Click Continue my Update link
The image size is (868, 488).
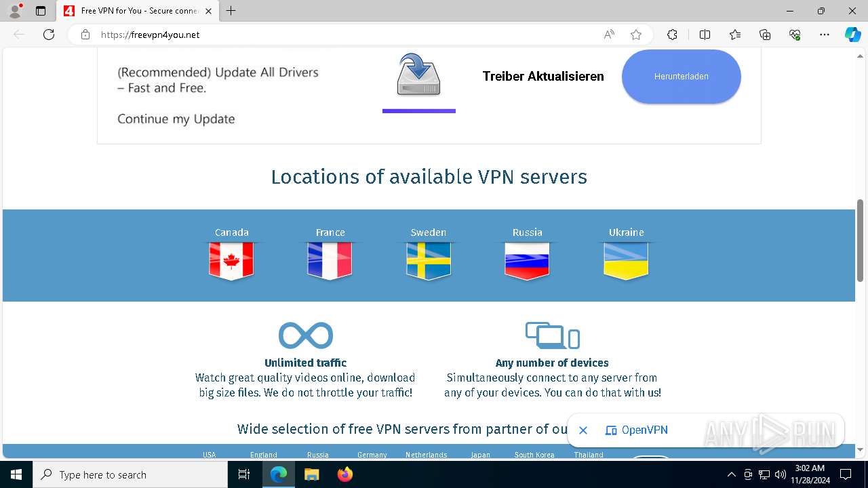pos(176,119)
